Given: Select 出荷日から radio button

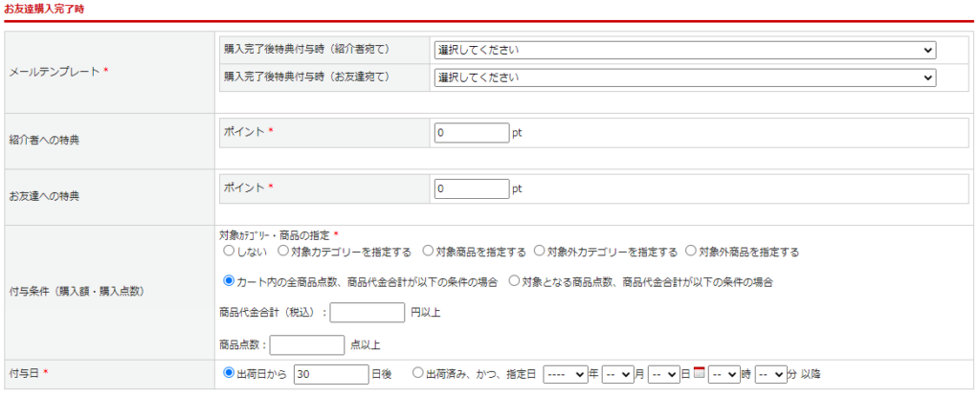Looking at the screenshot, I should pyautogui.click(x=229, y=374).
